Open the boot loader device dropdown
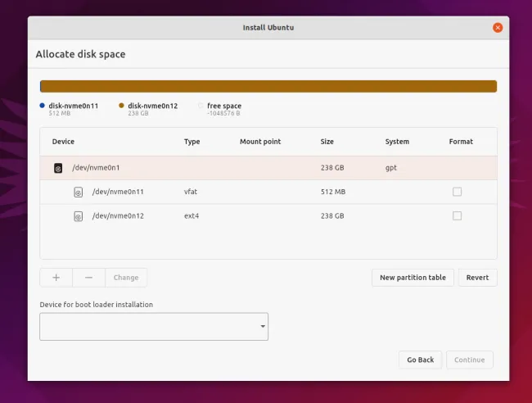This screenshot has width=532, height=403. 154,327
